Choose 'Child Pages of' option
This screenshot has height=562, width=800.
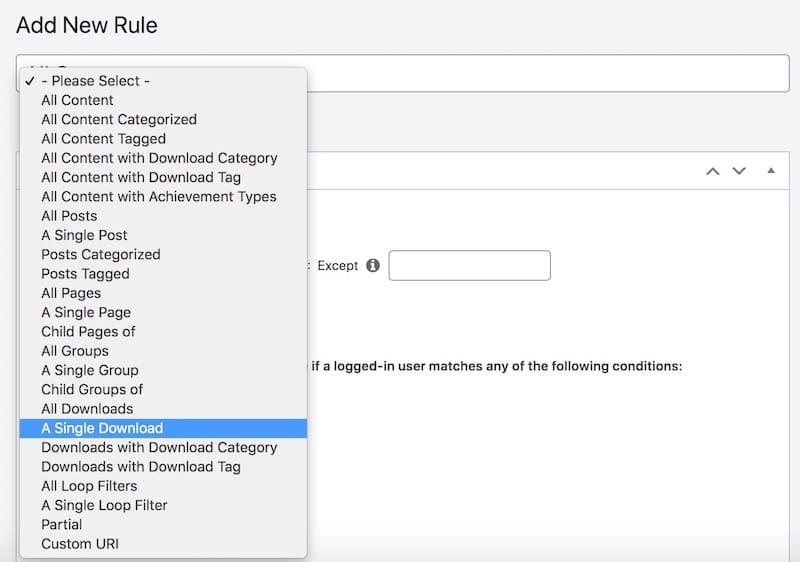tap(88, 331)
